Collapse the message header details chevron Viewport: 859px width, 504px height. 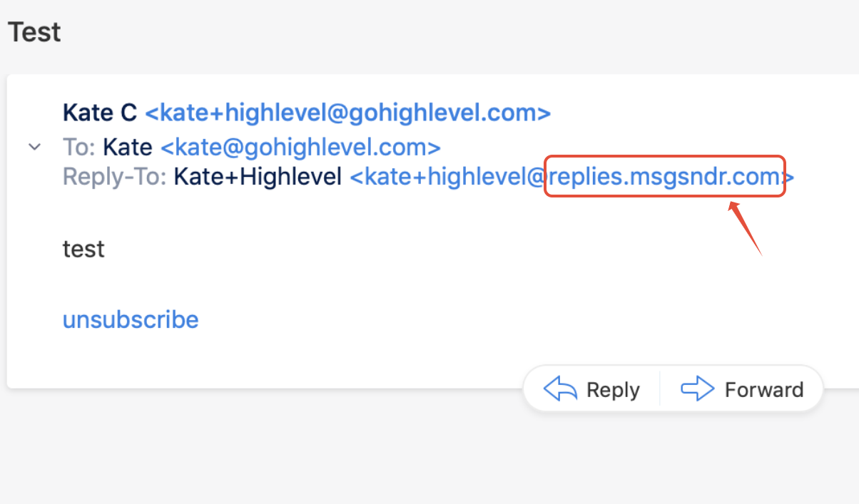pyautogui.click(x=34, y=148)
